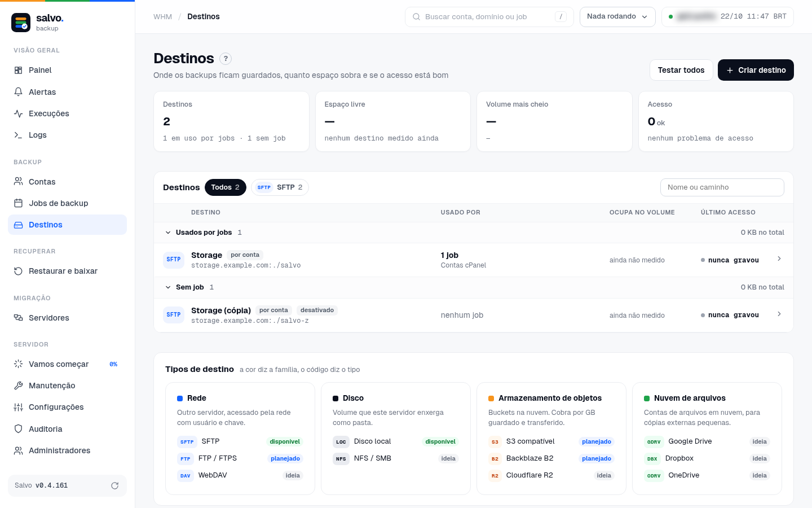Select the SFTP filter tab
Image resolution: width=812 pixels, height=508 pixels.
point(280,187)
